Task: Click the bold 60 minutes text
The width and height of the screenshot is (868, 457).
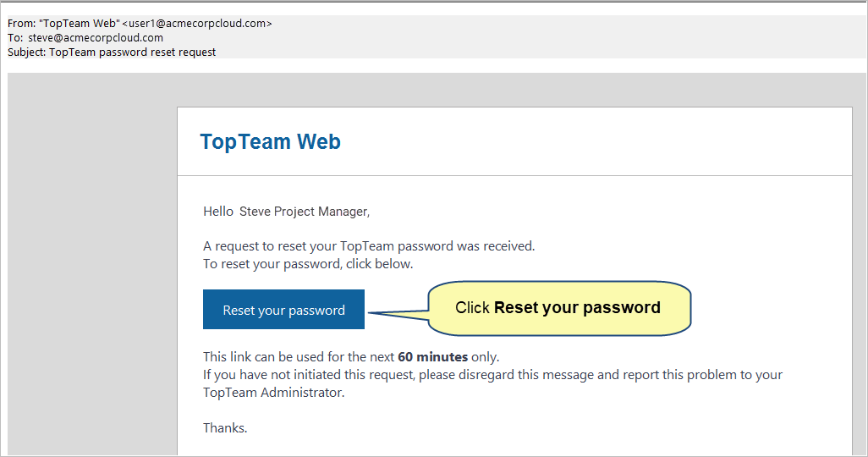Action: click(x=433, y=357)
